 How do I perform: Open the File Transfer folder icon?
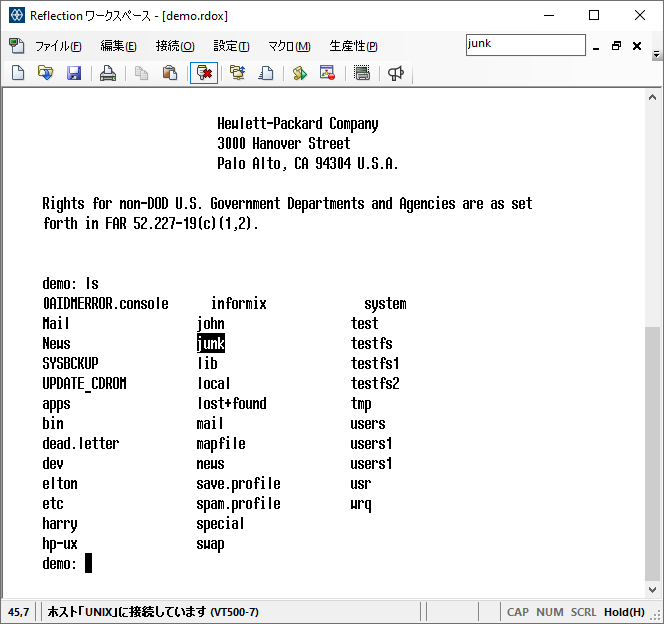pyautogui.click(x=238, y=73)
